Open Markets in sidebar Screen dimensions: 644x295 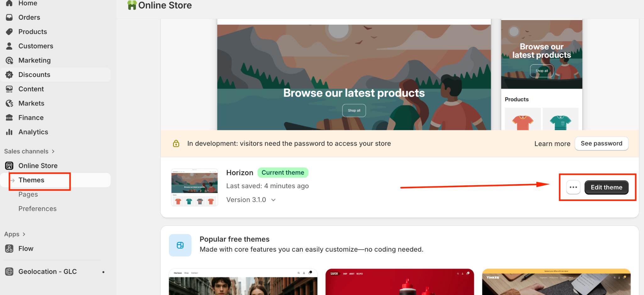click(55, 103)
